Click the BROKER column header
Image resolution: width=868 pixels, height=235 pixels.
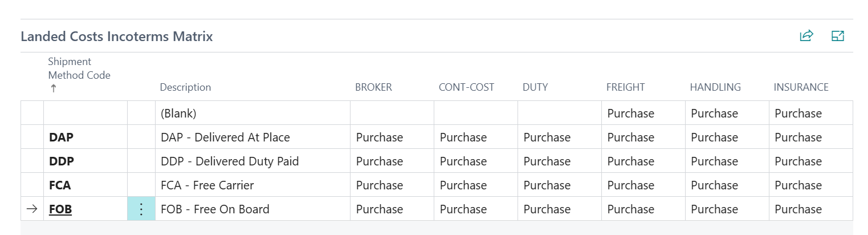[373, 87]
